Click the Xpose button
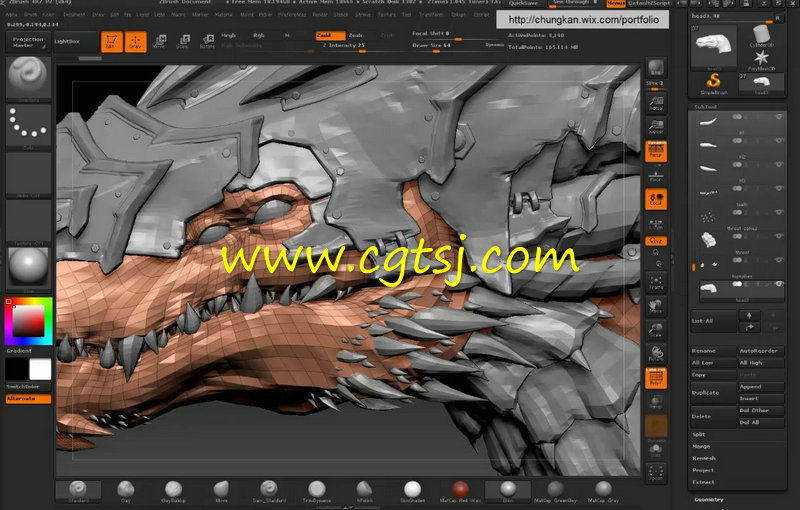The width and height of the screenshot is (800, 510). (x=656, y=473)
